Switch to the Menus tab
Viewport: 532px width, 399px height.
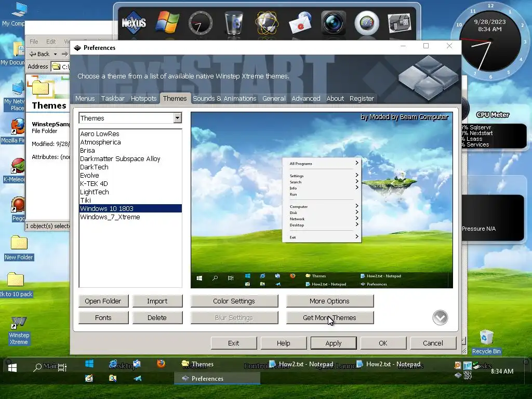click(x=85, y=98)
